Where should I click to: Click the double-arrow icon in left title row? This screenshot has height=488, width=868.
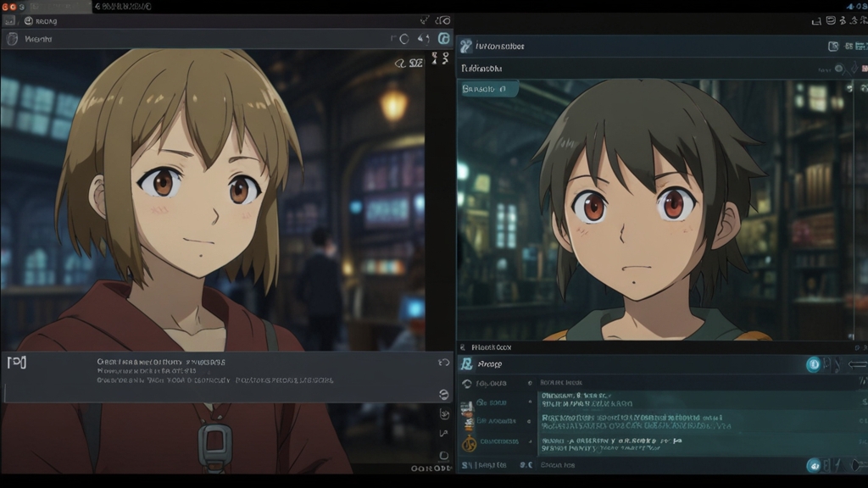(x=424, y=38)
